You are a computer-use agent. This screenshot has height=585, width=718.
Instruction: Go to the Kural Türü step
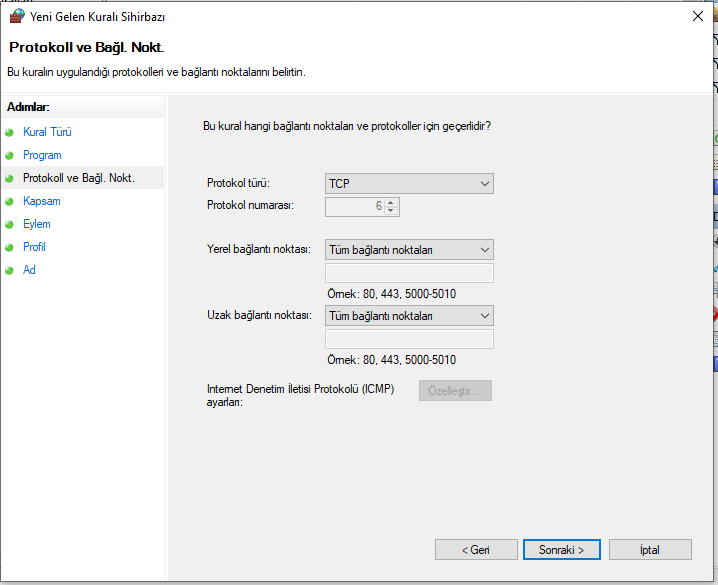tap(47, 132)
